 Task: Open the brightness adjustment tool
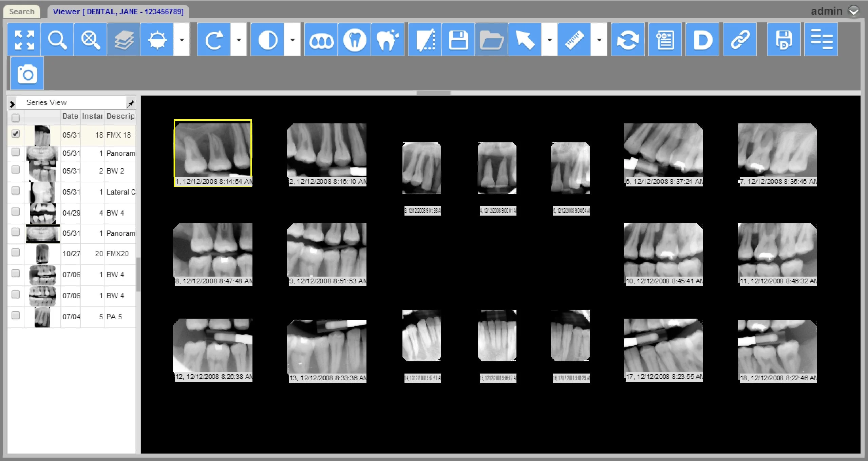(x=157, y=40)
